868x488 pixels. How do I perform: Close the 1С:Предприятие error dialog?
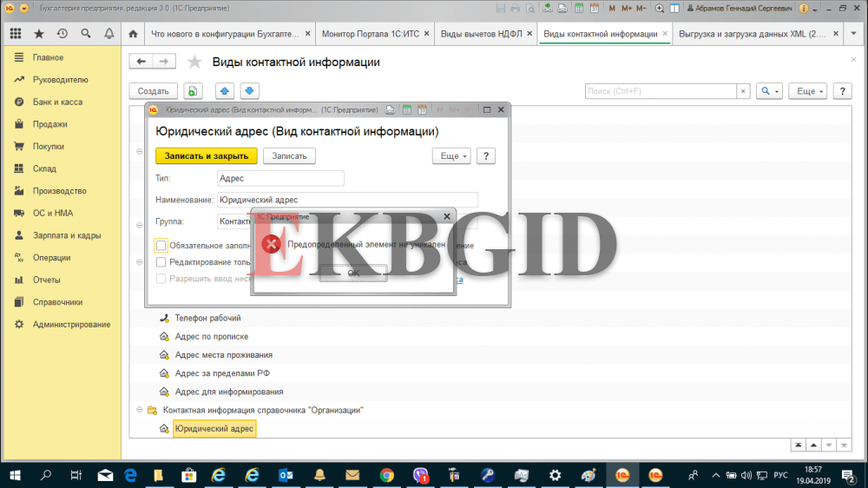tap(447, 216)
